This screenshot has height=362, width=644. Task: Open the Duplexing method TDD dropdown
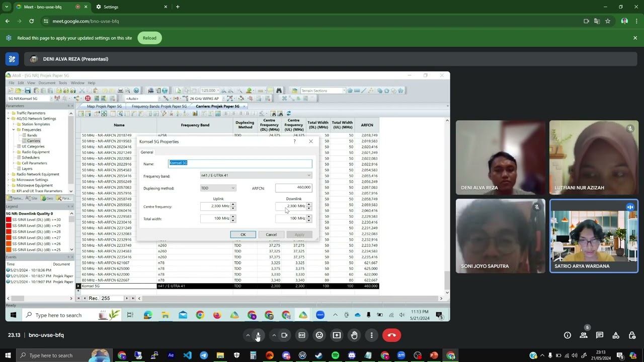click(218, 188)
